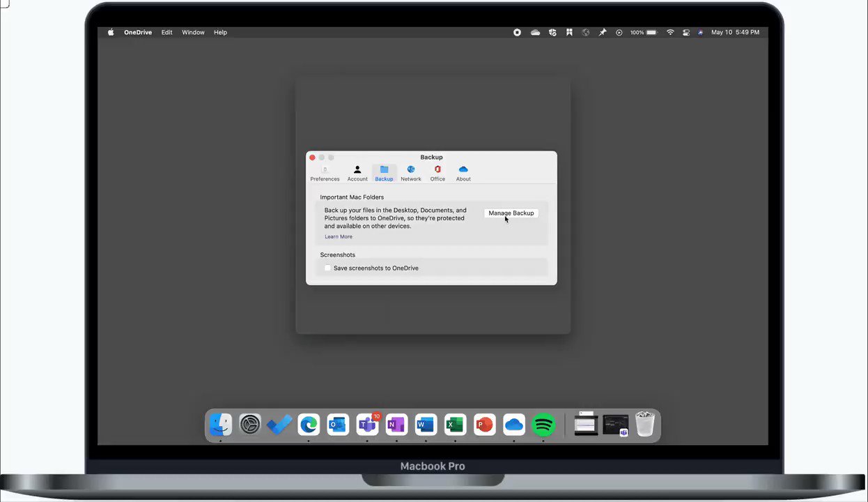Open Spotify from the Dock

[543, 424]
